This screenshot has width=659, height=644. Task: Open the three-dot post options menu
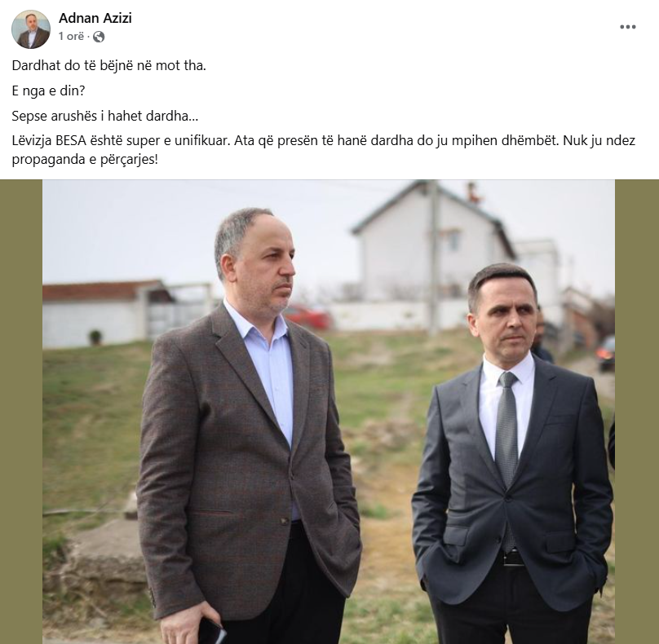pos(627,27)
